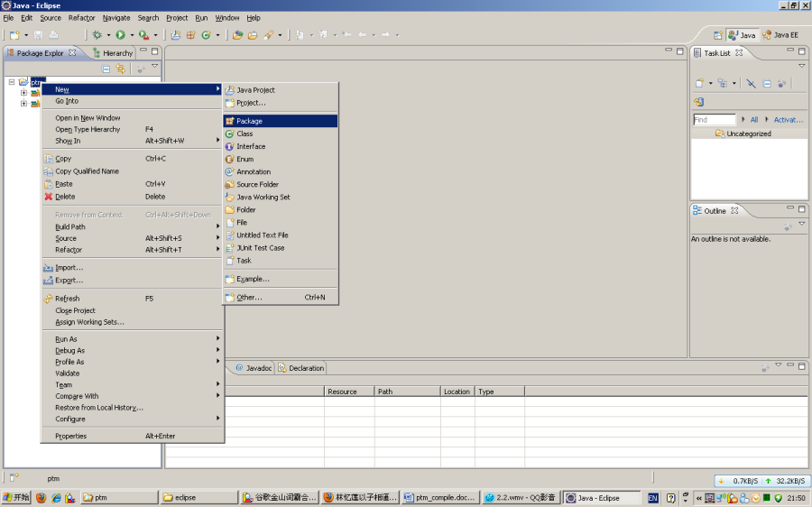This screenshot has height=507, width=812.
Task: Open the Run button dropdown arrow
Action: tap(132, 35)
